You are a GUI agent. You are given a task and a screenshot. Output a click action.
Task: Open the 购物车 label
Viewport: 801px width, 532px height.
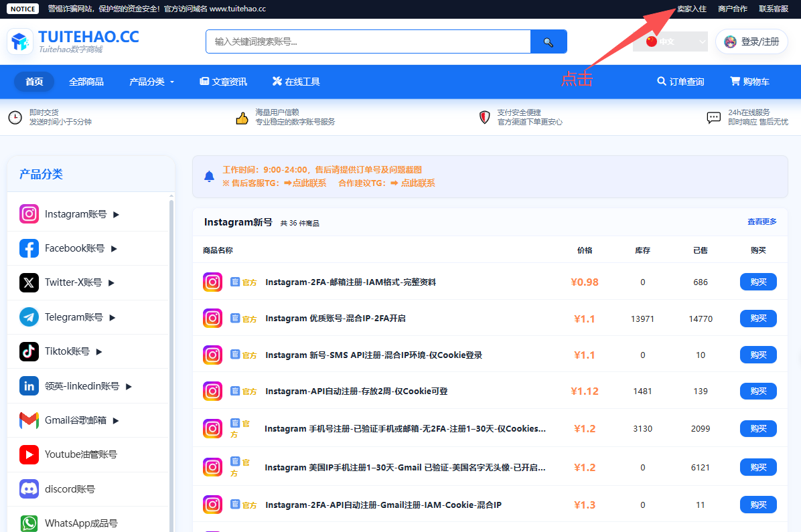click(x=756, y=82)
